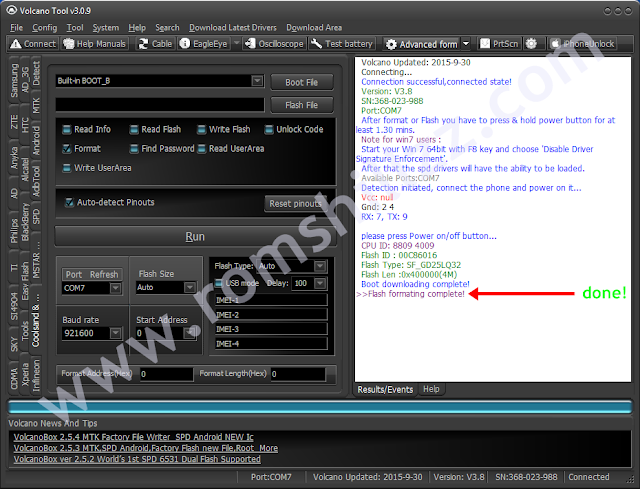Click the IMEI-1 input field
640x489 pixels.
point(271,300)
